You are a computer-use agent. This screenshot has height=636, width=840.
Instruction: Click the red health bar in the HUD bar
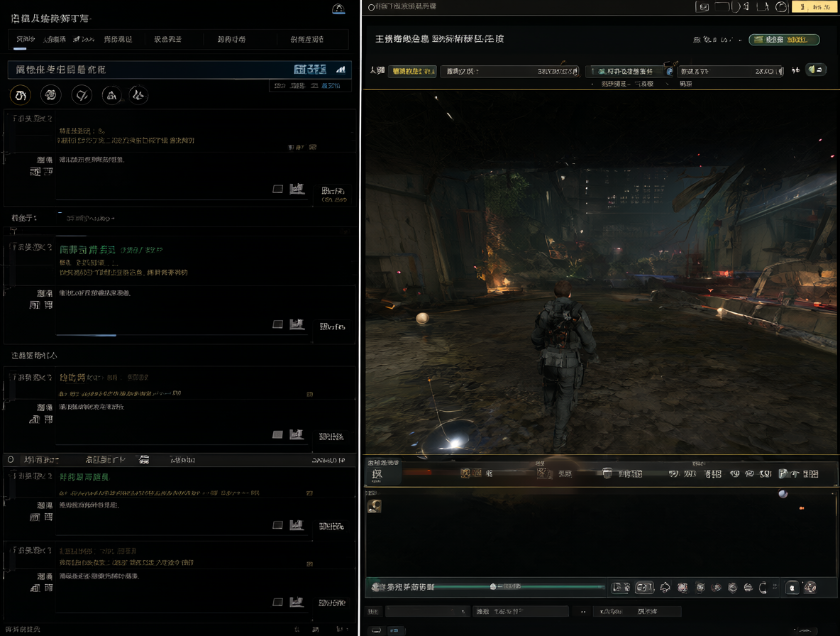coord(418,473)
